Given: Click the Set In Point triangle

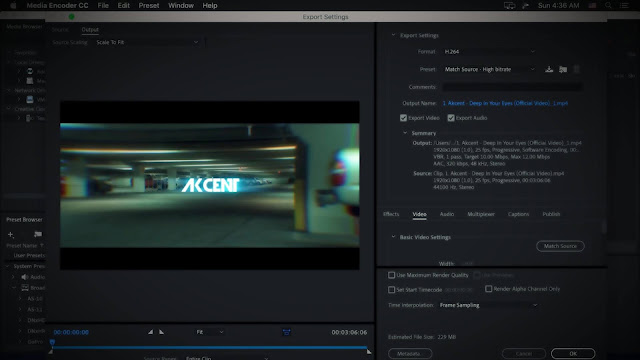Looking at the screenshot, I should (151, 332).
